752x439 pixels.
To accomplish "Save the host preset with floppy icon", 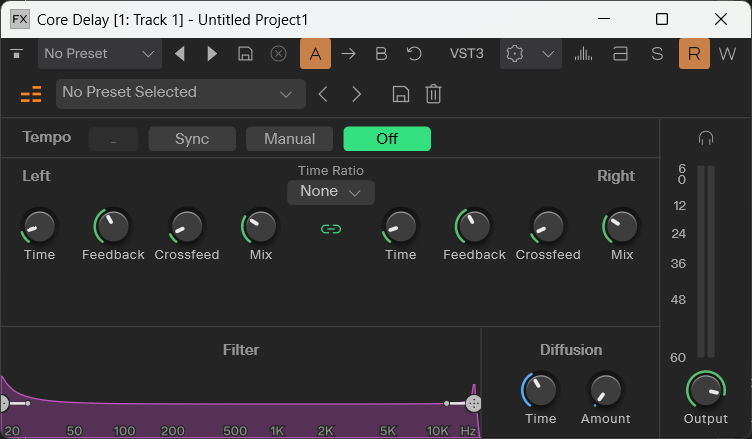I will 245,54.
